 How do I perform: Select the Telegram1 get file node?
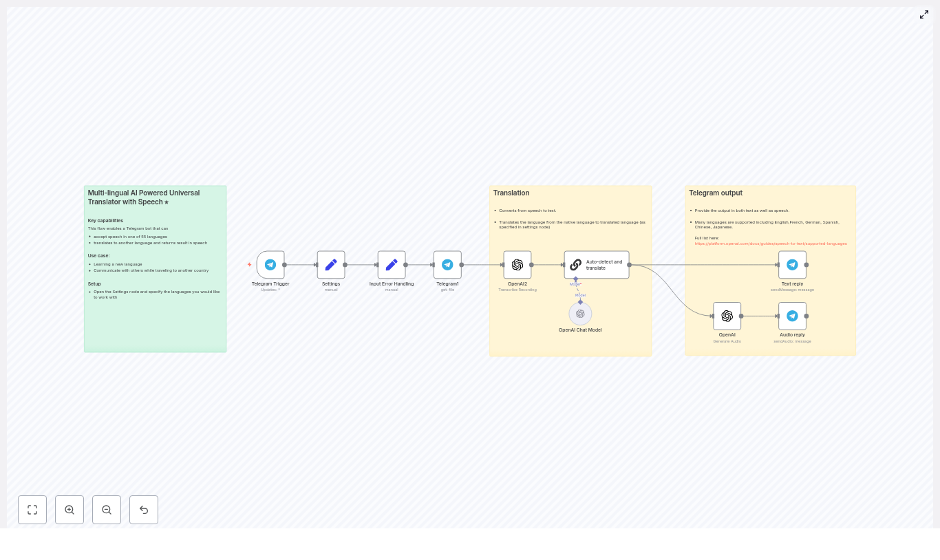[447, 265]
